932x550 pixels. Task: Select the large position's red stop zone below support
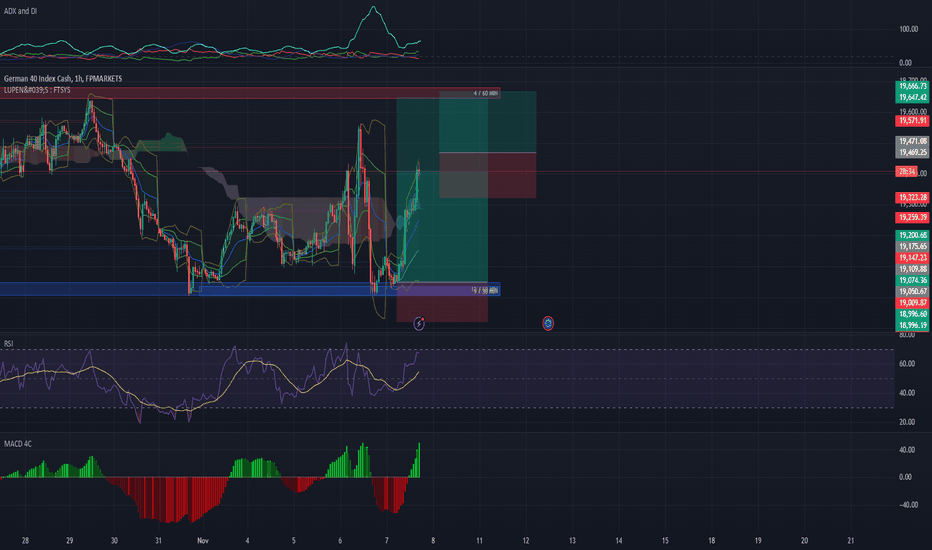442,303
